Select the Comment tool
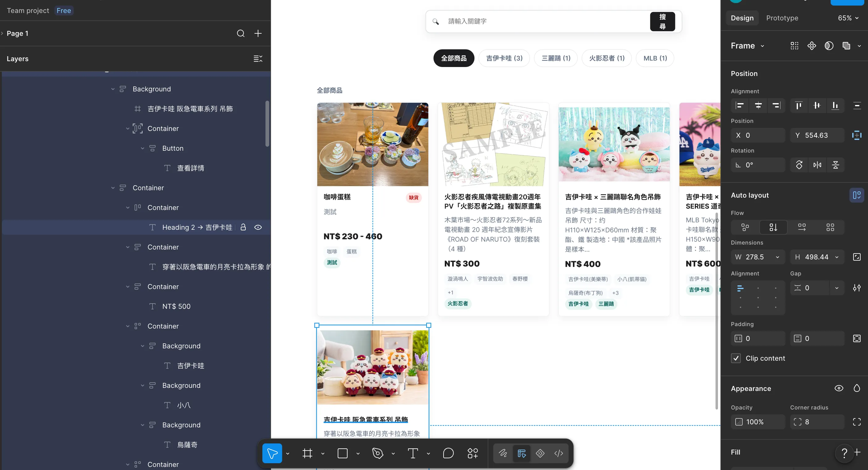The image size is (868, 470). pyautogui.click(x=448, y=453)
